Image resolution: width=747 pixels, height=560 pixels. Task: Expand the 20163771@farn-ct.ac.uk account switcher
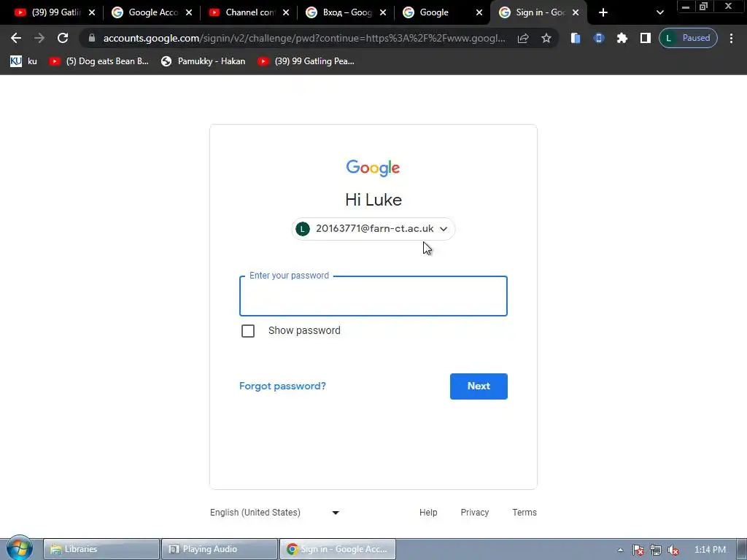click(x=373, y=228)
